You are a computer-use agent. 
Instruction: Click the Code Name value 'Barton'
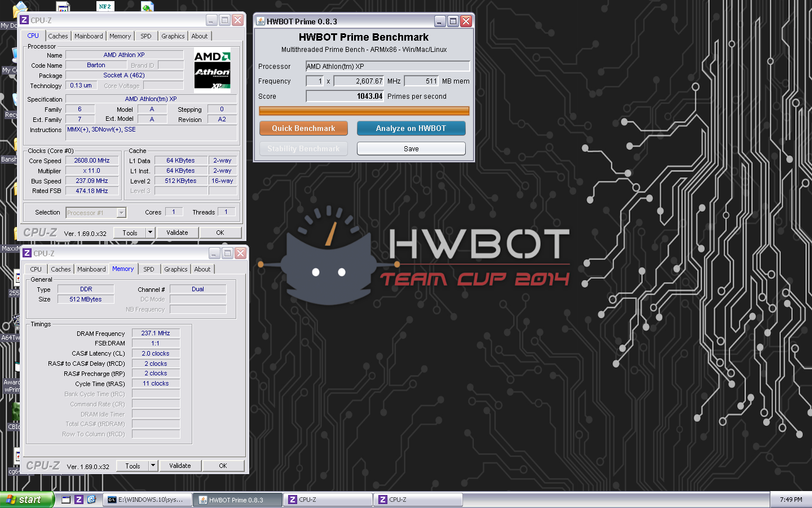[x=96, y=65]
